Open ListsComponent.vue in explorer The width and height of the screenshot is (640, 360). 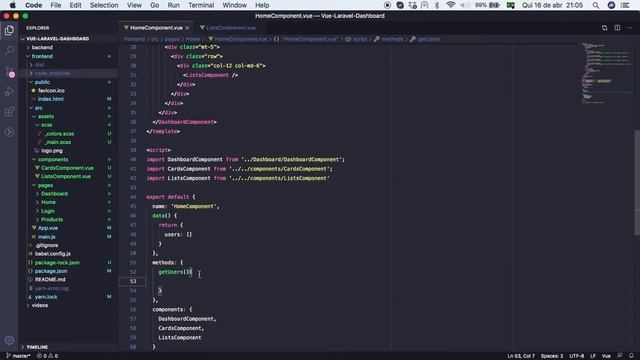(66, 176)
